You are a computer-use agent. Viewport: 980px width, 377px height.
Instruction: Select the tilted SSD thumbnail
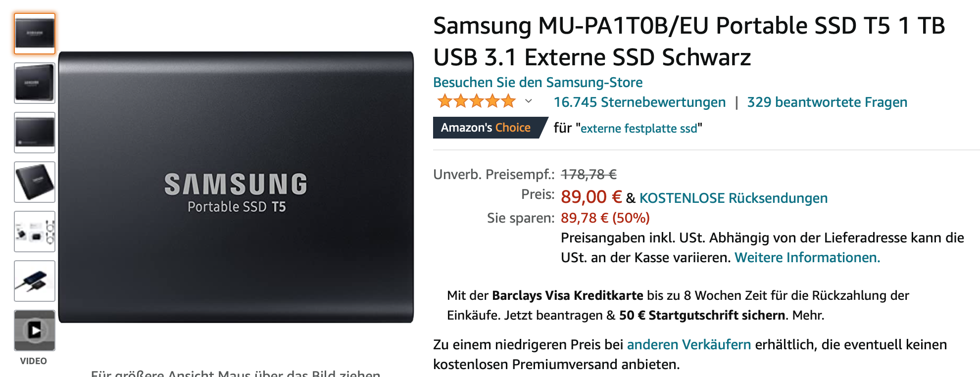[35, 182]
